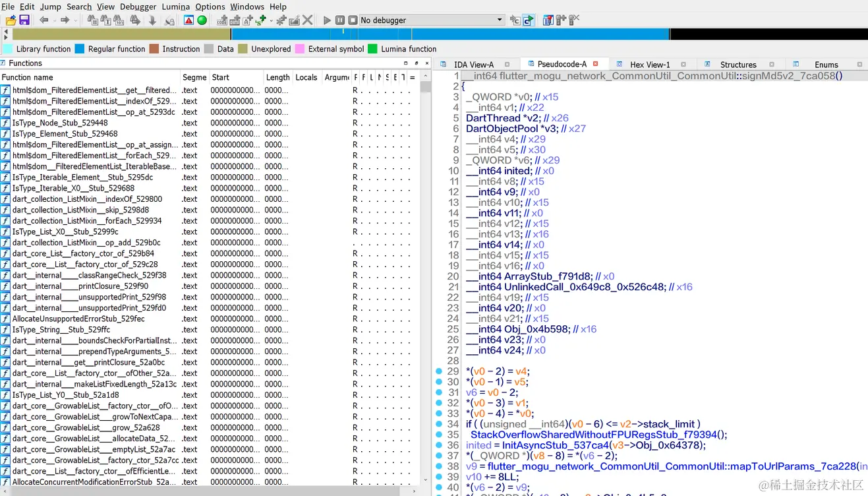The height and width of the screenshot is (496, 868).
Task: Sort by the Segment column header
Action: pyautogui.click(x=195, y=77)
